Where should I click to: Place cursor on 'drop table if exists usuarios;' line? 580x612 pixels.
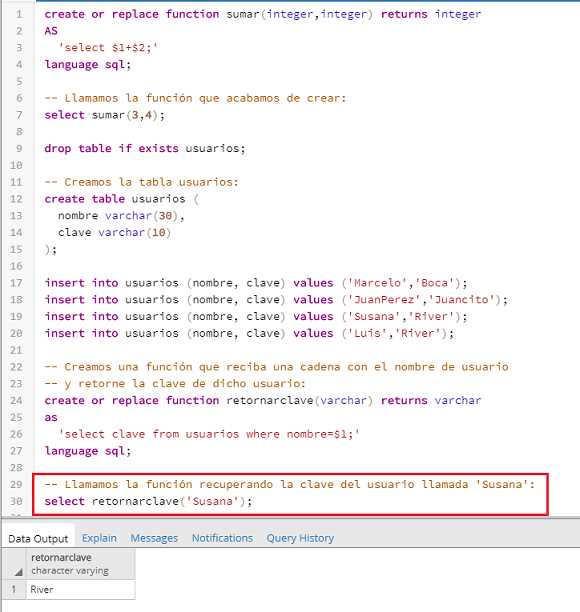(x=145, y=148)
